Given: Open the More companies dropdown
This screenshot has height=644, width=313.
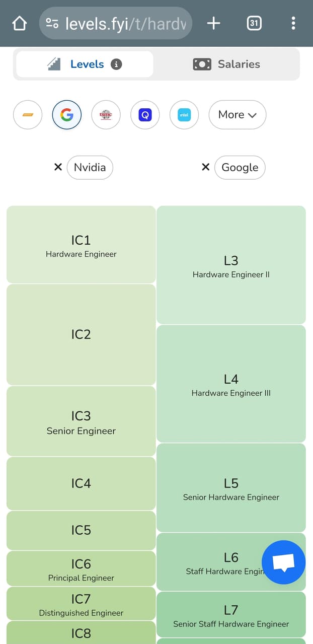Looking at the screenshot, I should tap(237, 115).
